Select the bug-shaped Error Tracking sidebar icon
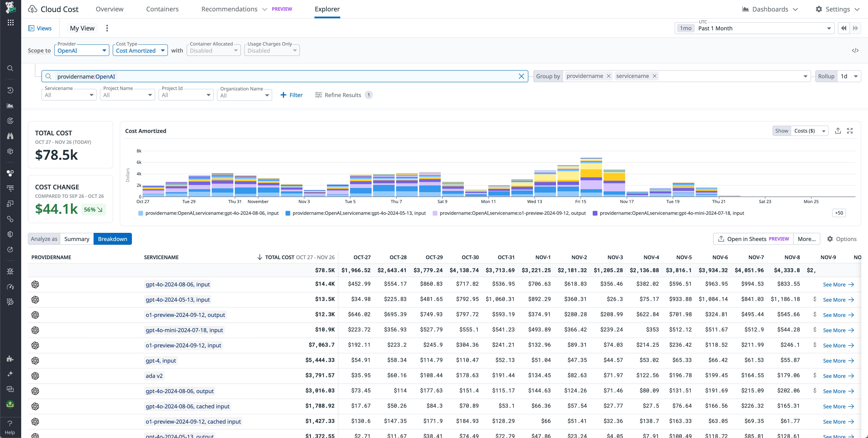This screenshot has width=868, height=438. coord(10,271)
